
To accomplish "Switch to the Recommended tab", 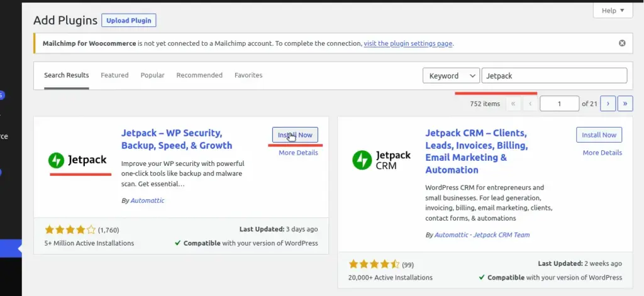I will [x=199, y=75].
